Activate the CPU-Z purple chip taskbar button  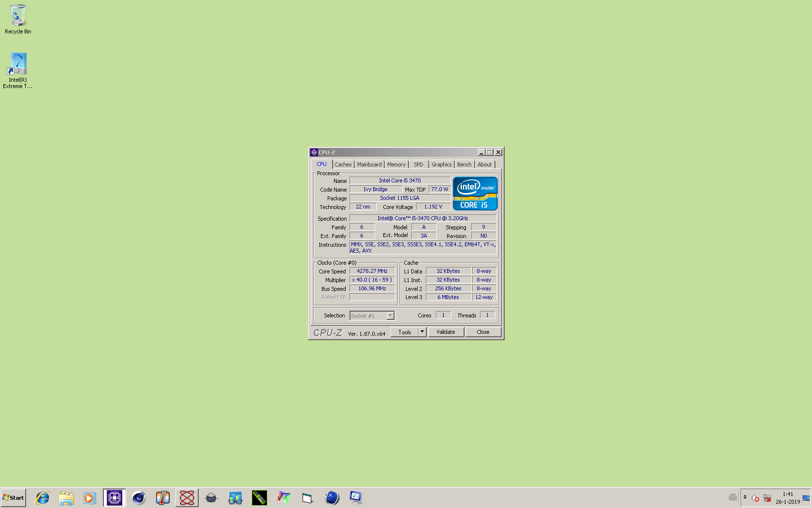coord(115,497)
